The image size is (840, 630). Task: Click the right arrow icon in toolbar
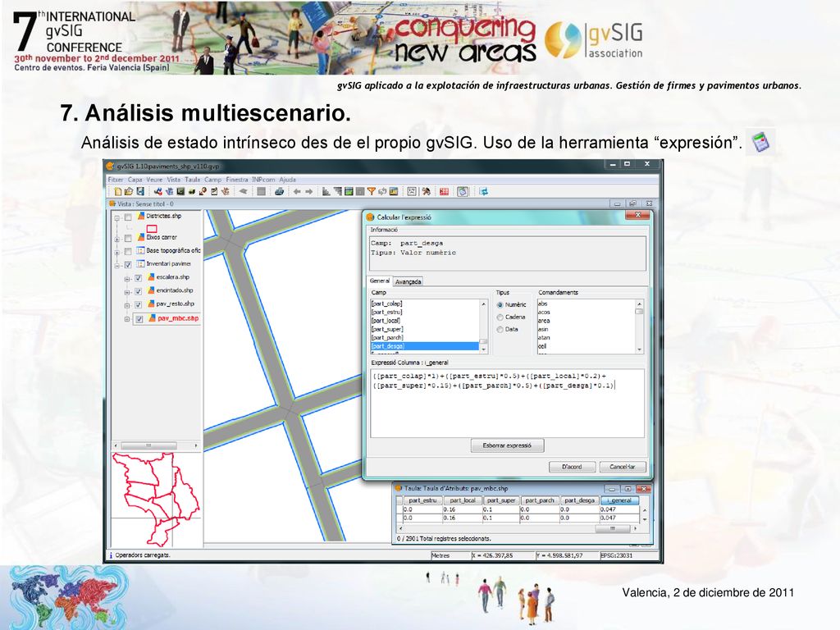(308, 191)
